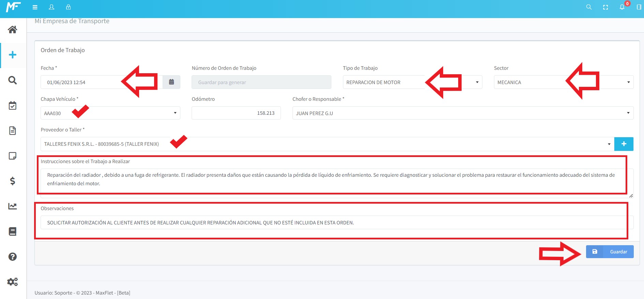
Task: Open the chart reports icon in sidebar
Action: 13,206
